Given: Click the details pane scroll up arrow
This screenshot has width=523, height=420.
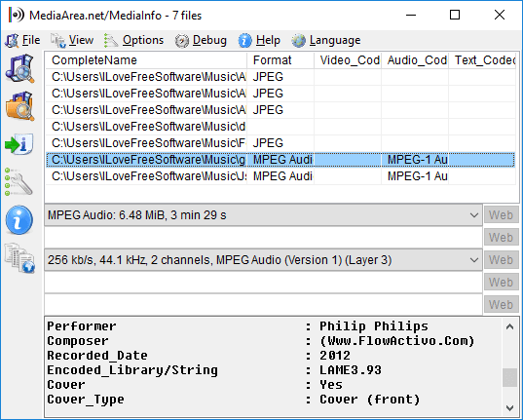Looking at the screenshot, I should pos(509,326).
